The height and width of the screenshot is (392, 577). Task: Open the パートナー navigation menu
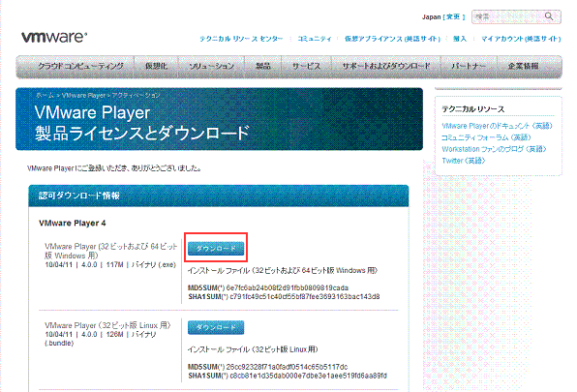469,66
